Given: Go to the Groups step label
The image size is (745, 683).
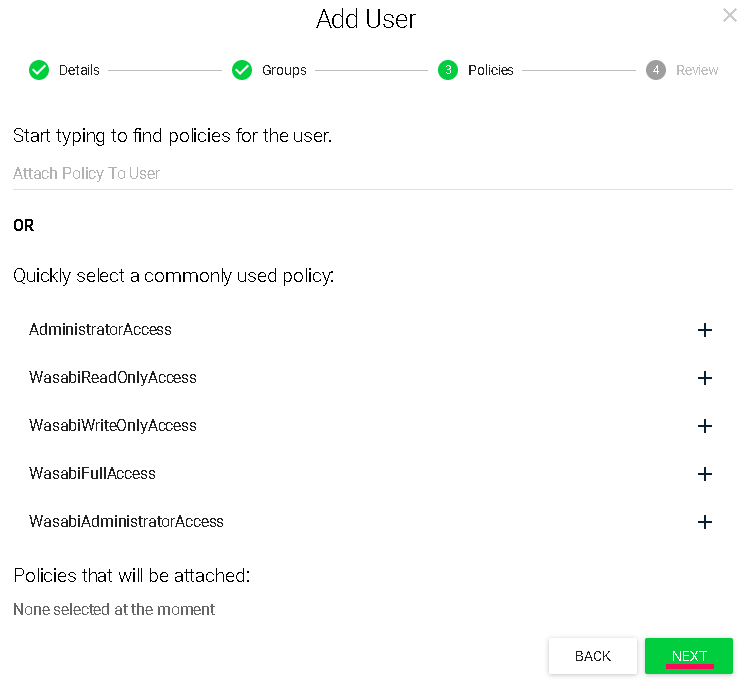Looking at the screenshot, I should pos(284,70).
